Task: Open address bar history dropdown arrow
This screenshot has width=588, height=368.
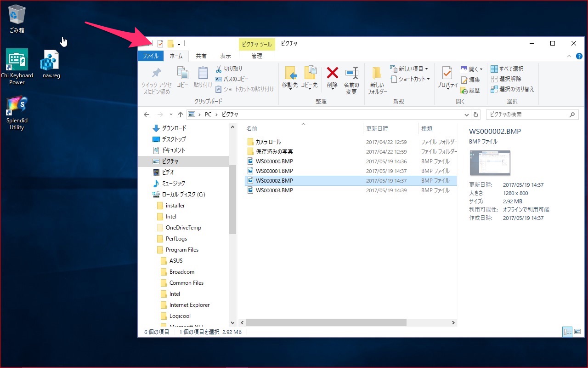Action: coord(467,115)
